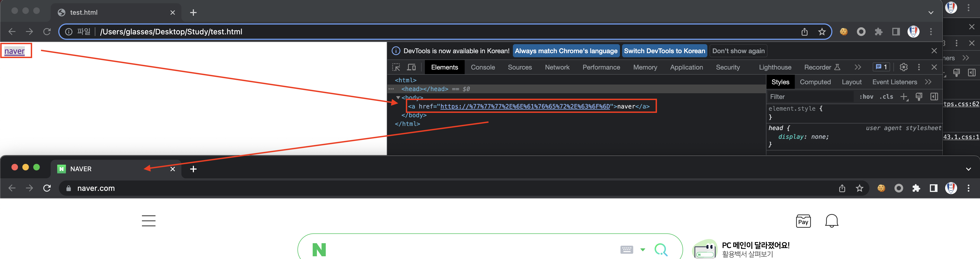Viewport: 980px width, 259px height.
Task: Open the profile avatar in test.html window
Action: (x=914, y=32)
